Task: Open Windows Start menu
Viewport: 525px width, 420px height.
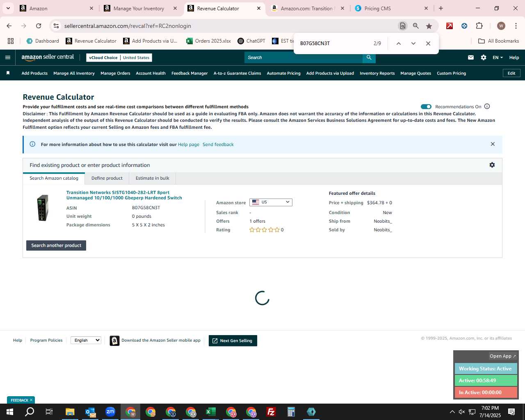Action: [10, 412]
